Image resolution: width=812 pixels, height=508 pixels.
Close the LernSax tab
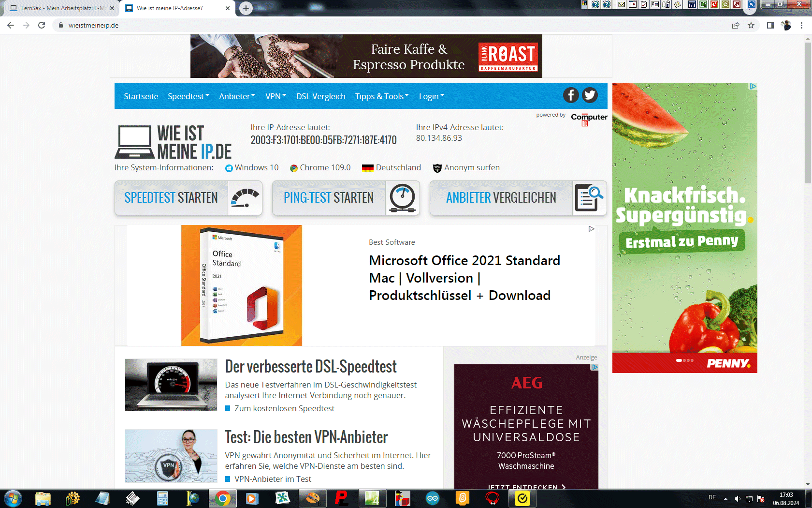click(x=112, y=8)
